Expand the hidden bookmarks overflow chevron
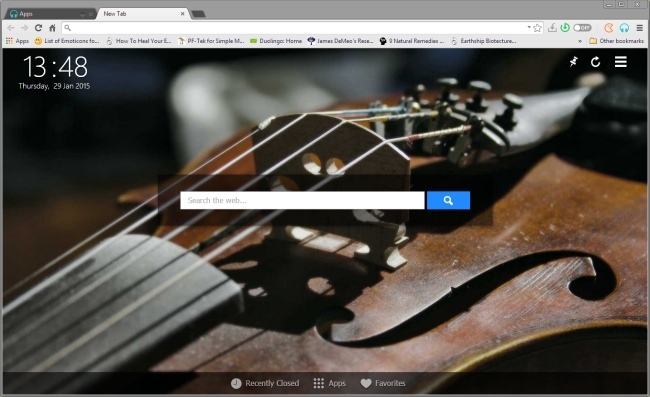The height and width of the screenshot is (397, 650). click(580, 41)
